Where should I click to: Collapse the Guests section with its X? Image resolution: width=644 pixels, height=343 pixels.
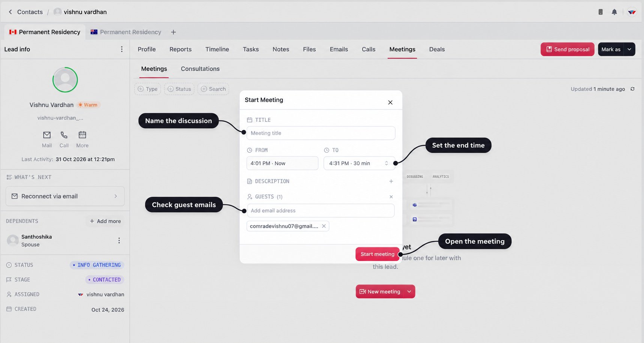point(391,197)
